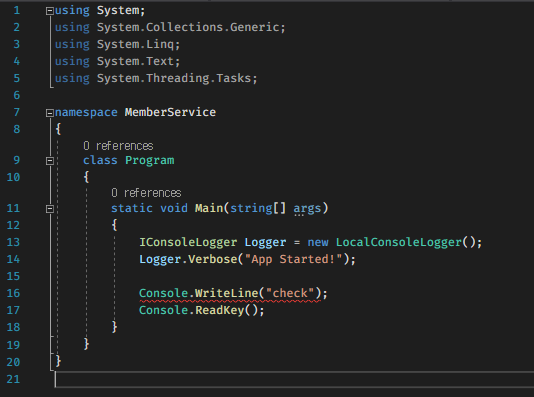Click 'LocalConsoleLogger' constructor call
Viewport: 534px width, 397px height.
coord(399,242)
